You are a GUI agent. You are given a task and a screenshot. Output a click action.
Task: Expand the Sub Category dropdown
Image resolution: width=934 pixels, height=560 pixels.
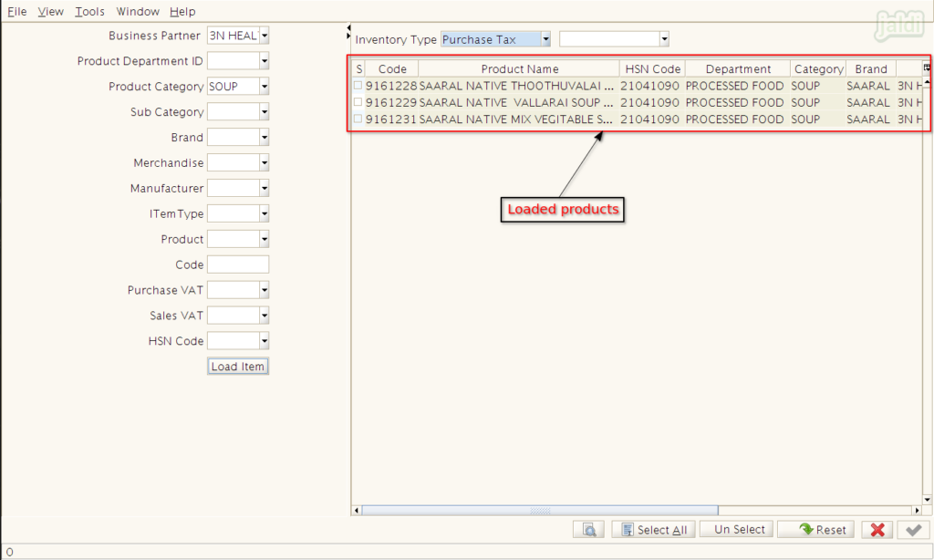265,112
